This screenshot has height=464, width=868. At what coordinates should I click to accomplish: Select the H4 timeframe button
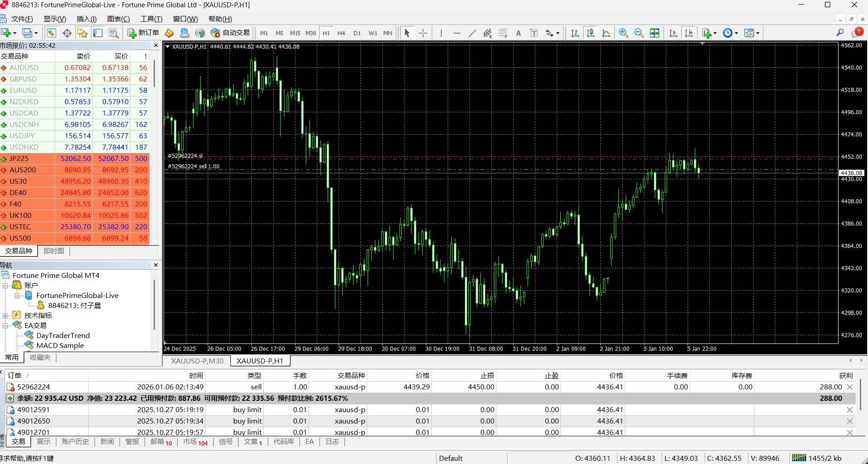(341, 33)
